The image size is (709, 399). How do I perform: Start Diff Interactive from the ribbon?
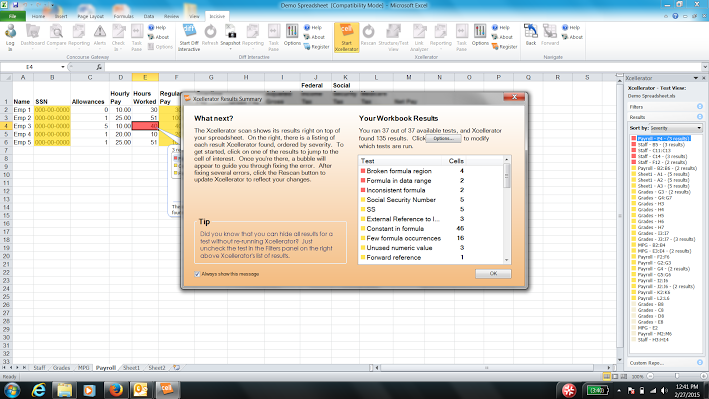pos(189,37)
